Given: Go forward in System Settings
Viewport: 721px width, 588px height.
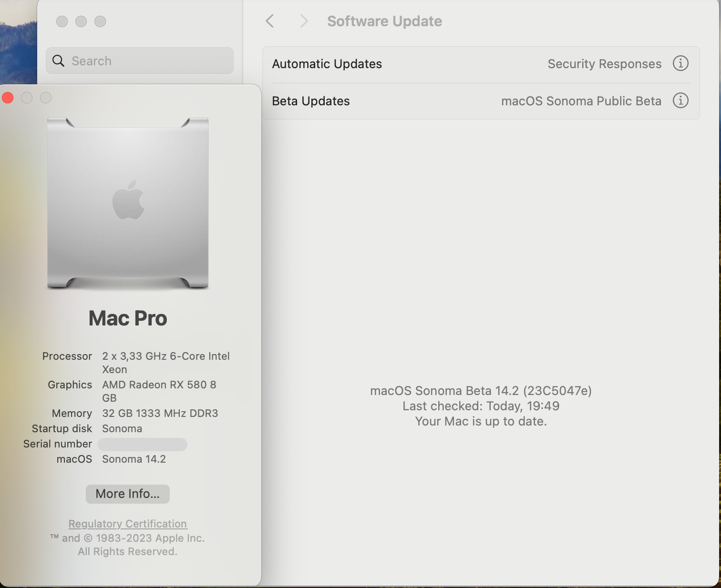Looking at the screenshot, I should pos(304,21).
